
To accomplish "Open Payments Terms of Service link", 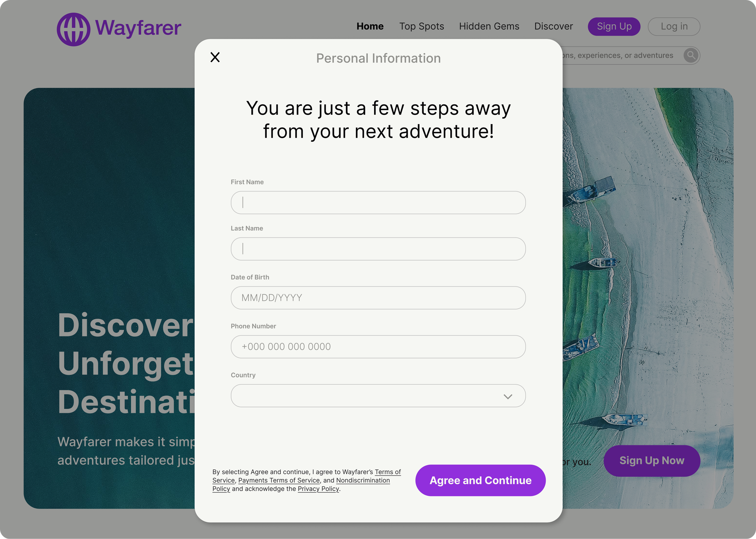I will coord(279,480).
